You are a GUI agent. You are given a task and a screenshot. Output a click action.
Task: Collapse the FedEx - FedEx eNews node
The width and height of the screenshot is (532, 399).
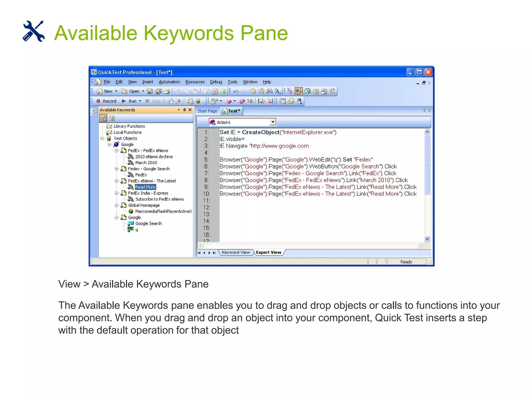click(x=117, y=151)
